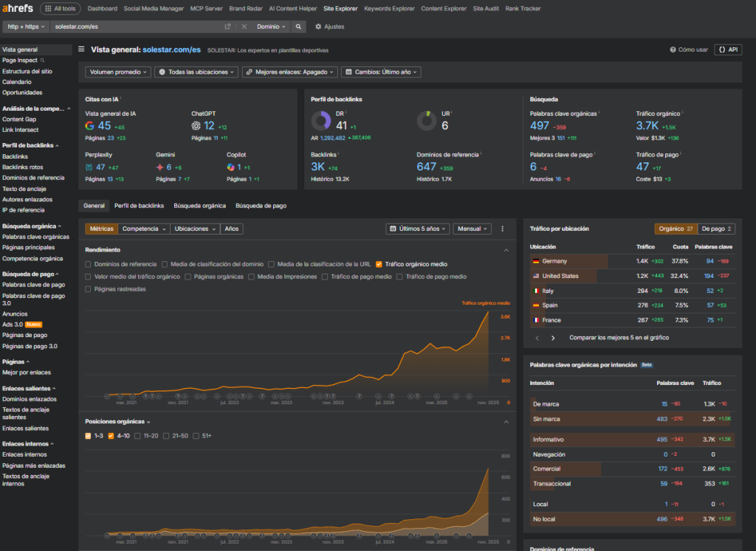Expand the Volumen promedio dropdown
Image resolution: width=756 pixels, height=551 pixels.
[118, 72]
